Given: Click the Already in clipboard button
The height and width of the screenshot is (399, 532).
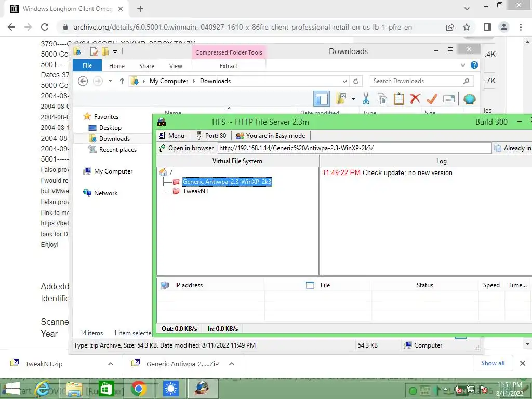Looking at the screenshot, I should [512, 148].
